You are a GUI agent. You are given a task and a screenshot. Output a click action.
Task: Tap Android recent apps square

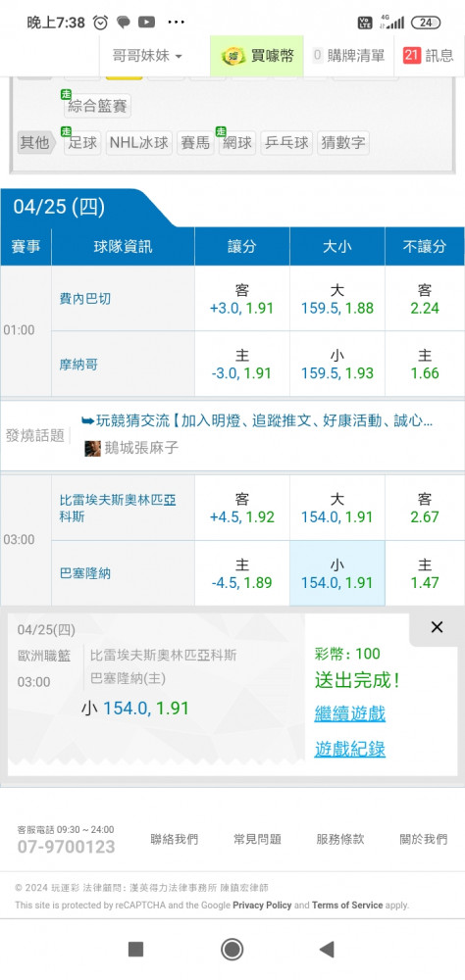135,950
